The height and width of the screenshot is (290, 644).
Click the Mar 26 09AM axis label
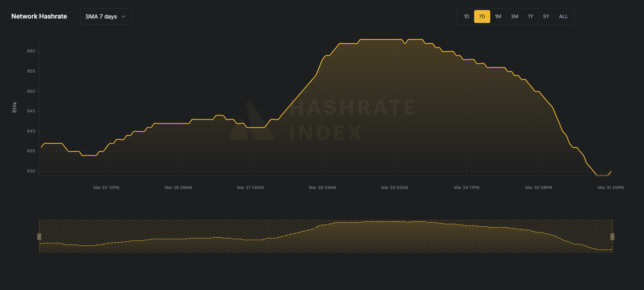(x=178, y=188)
